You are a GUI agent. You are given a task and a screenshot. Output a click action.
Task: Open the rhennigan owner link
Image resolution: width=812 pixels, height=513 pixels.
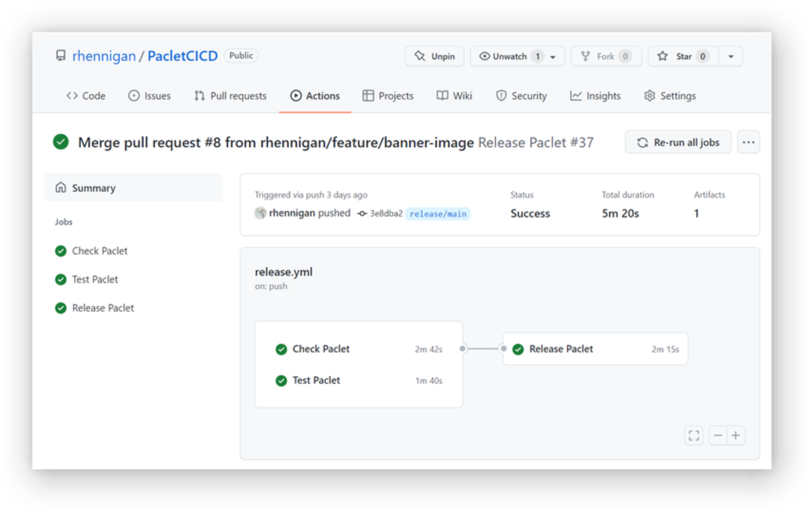coord(104,56)
